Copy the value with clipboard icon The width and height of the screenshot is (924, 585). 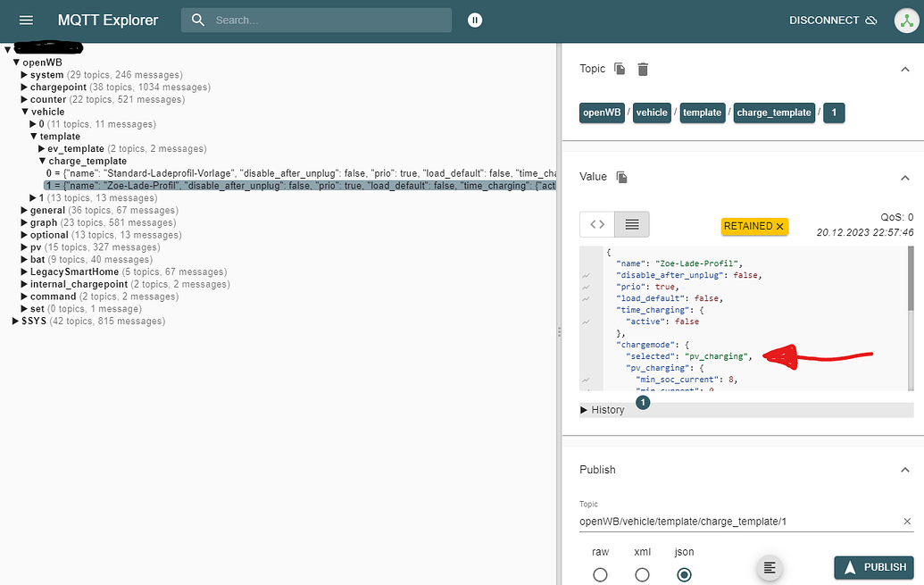[x=621, y=177]
